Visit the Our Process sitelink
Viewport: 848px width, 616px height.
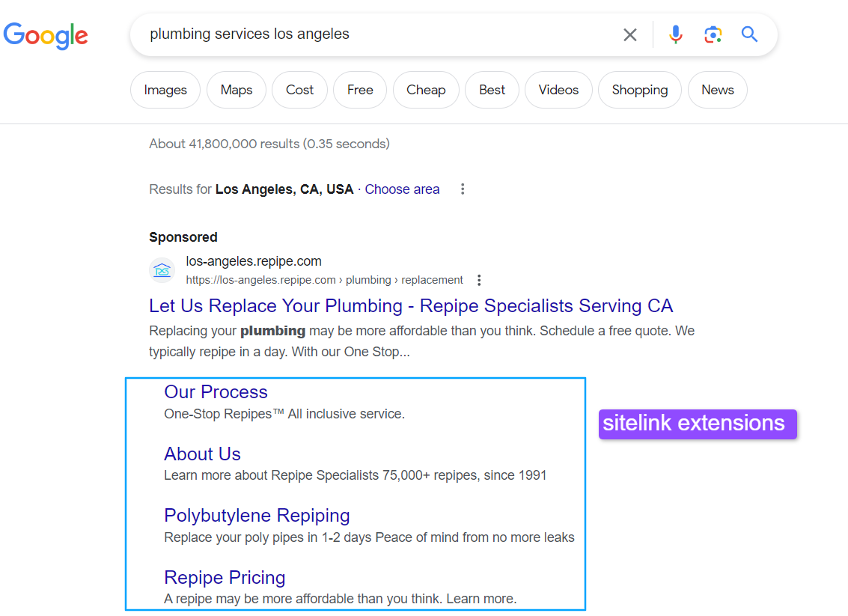[216, 392]
